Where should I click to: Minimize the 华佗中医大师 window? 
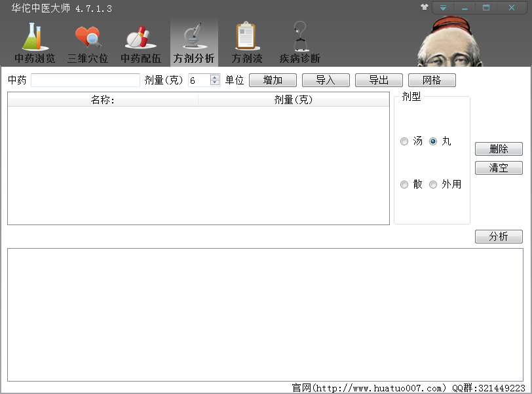point(465,7)
